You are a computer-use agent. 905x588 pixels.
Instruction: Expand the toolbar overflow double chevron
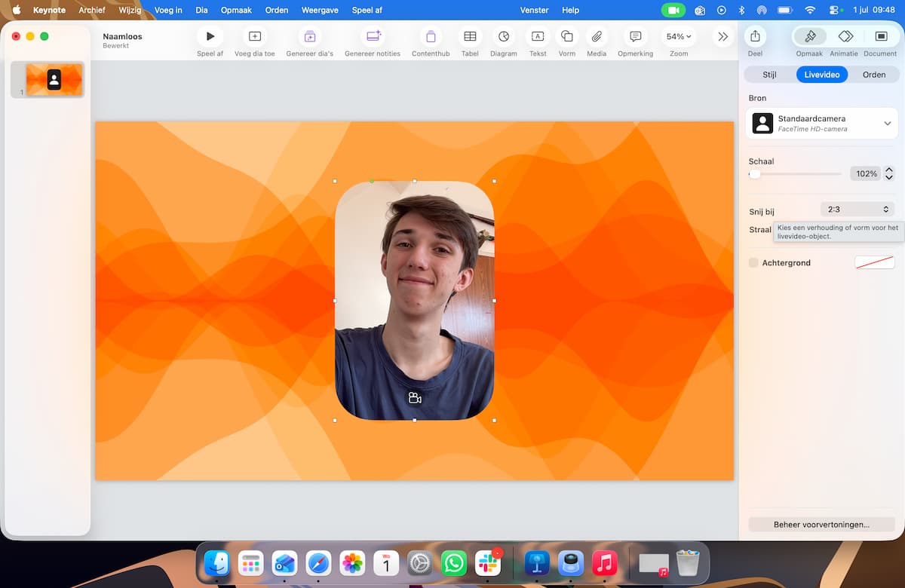point(722,36)
